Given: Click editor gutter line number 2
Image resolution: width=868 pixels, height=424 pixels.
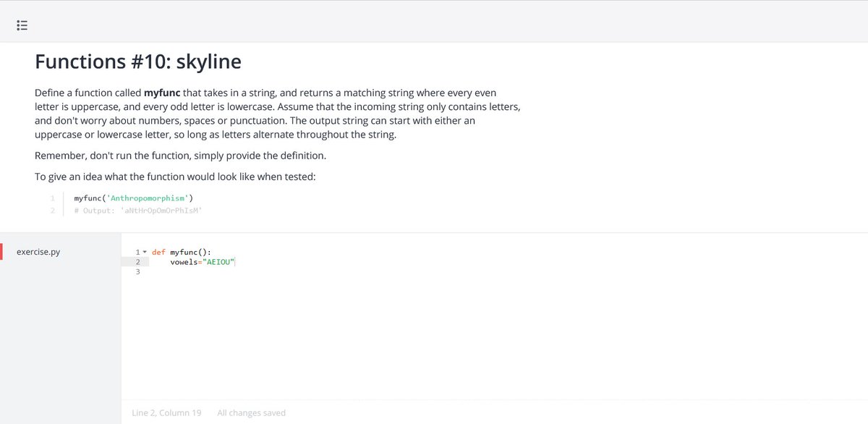Looking at the screenshot, I should coord(137,262).
